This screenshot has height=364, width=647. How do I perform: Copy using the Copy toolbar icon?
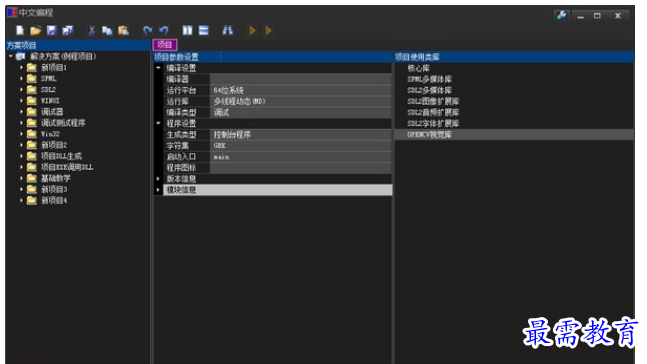pyautogui.click(x=107, y=30)
